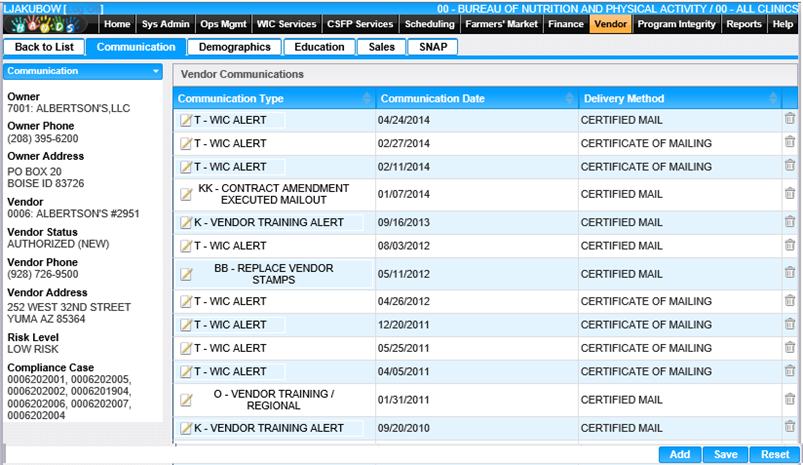The width and height of the screenshot is (803, 465).
Task: Edit the 09/20/2010 Vendor Training Alert row
Action: (186, 428)
